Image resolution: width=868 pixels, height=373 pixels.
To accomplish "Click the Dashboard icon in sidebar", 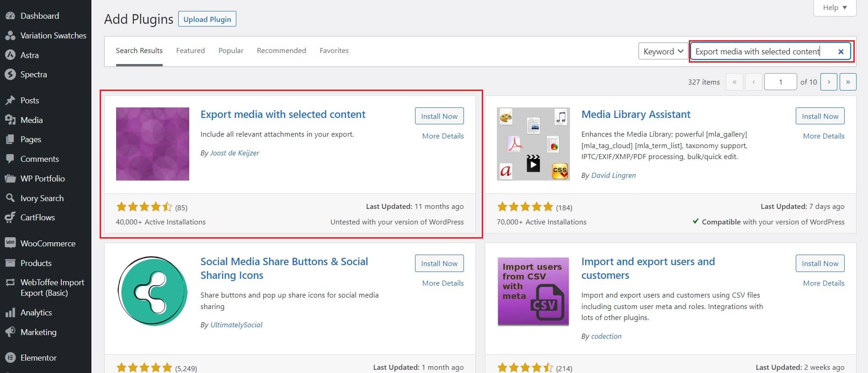I will click(x=10, y=16).
